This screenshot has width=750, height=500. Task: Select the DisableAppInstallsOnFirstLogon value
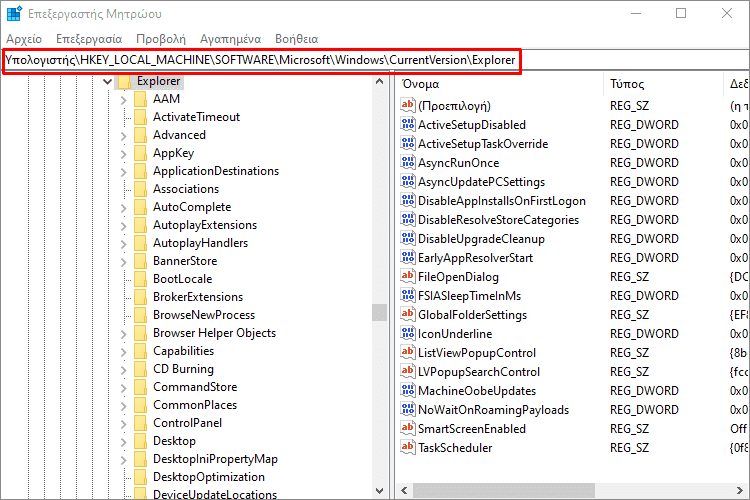coord(502,201)
